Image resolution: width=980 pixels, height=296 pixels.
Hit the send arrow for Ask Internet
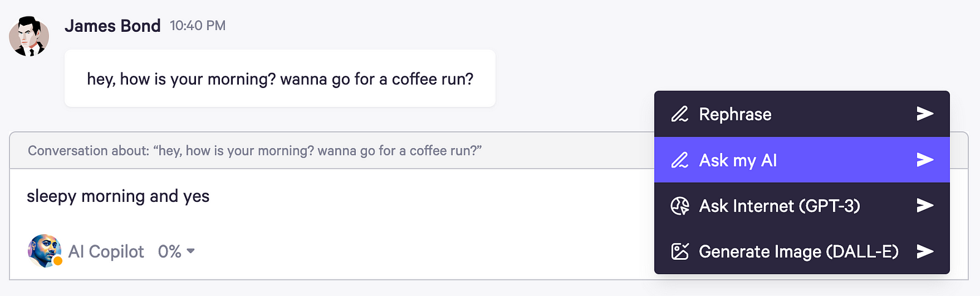click(x=925, y=205)
